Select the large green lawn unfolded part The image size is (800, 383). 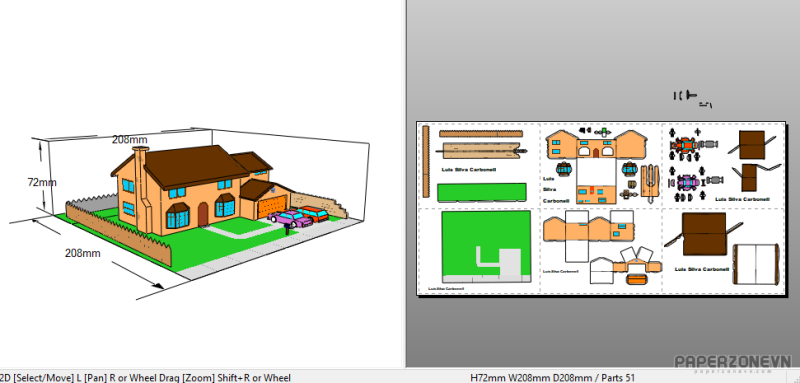click(486, 247)
